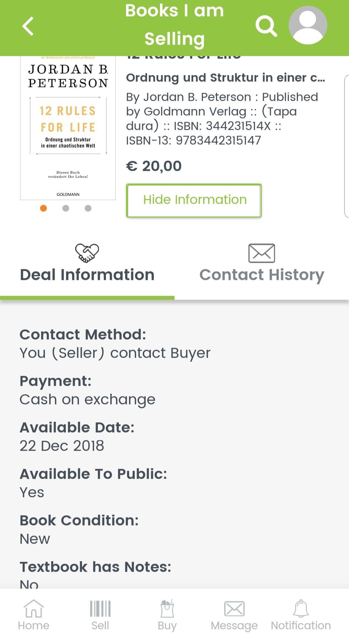Select the third image carousel dot
The width and height of the screenshot is (349, 644).
coord(88,208)
